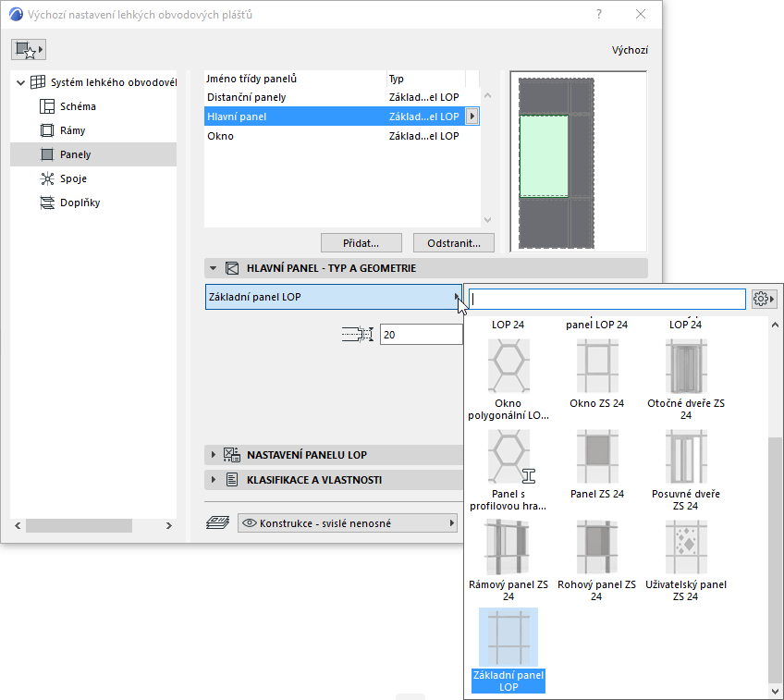Click right arrow of tree horizontal scrollbar

pyautogui.click(x=169, y=525)
